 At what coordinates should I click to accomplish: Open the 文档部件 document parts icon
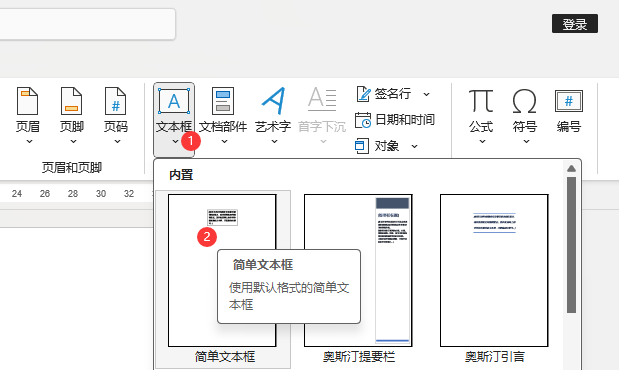pos(223,101)
